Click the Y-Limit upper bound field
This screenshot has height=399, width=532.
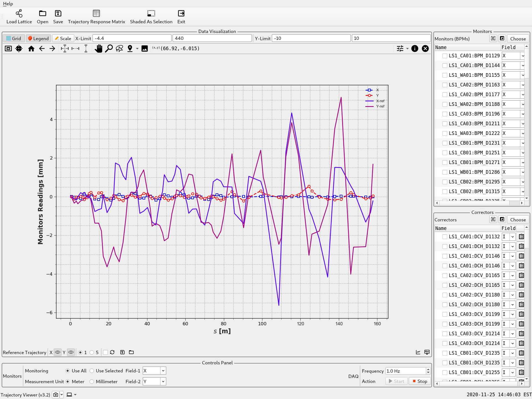[391, 39]
